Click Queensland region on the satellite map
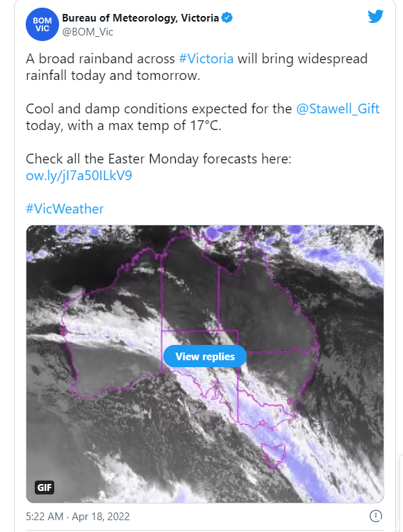The height and width of the screenshot is (532, 403). tap(266, 305)
